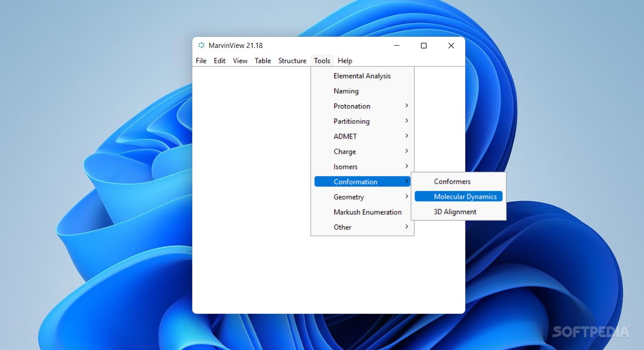Open the Isomers submenu

(362, 167)
